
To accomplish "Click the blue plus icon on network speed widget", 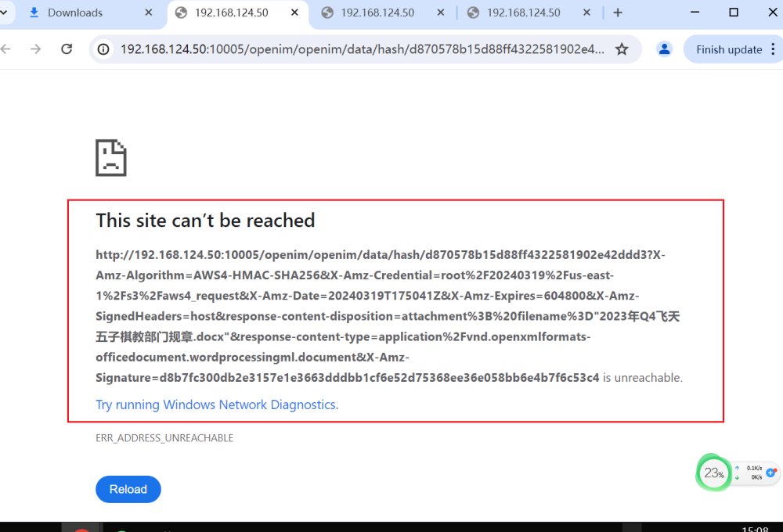I will 770,473.
